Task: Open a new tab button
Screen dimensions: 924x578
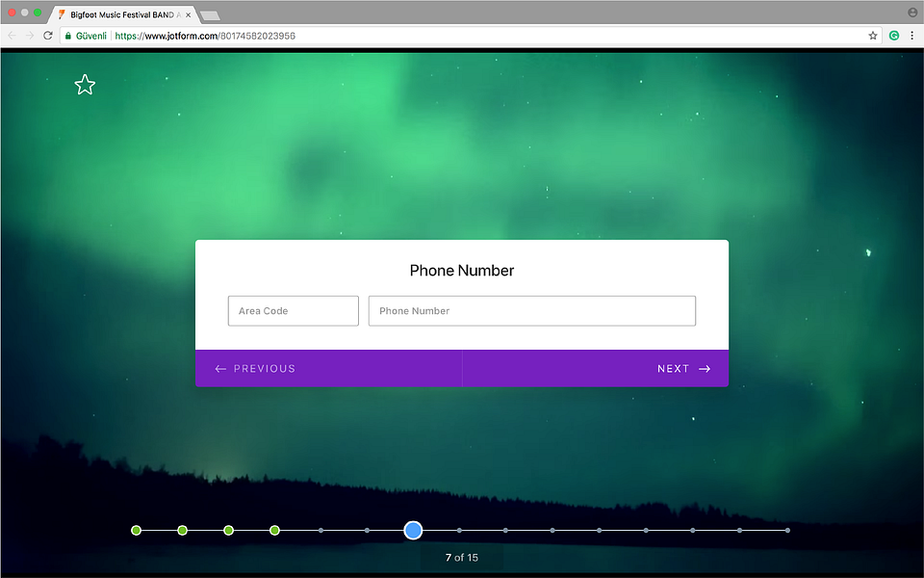Action: 210,15
